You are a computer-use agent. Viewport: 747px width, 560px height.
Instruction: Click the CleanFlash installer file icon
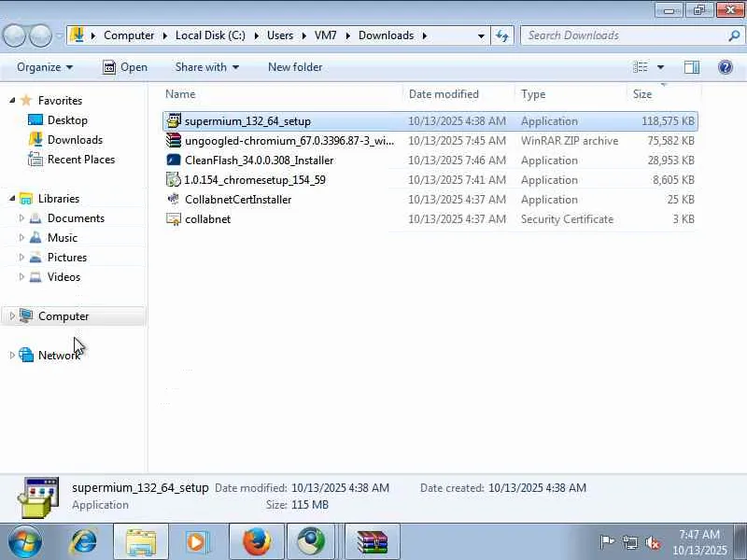click(x=174, y=160)
